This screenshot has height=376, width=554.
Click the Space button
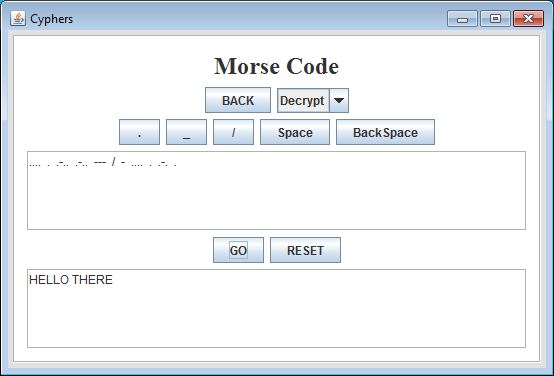(295, 132)
